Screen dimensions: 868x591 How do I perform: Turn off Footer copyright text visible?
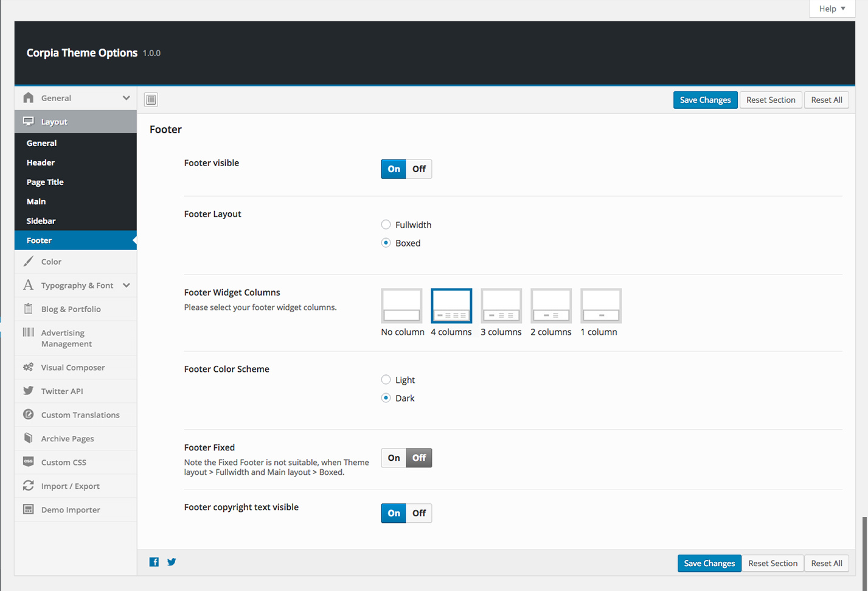click(x=419, y=513)
